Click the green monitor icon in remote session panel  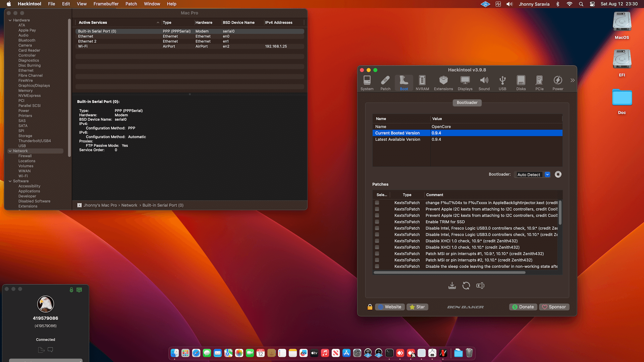click(x=79, y=290)
